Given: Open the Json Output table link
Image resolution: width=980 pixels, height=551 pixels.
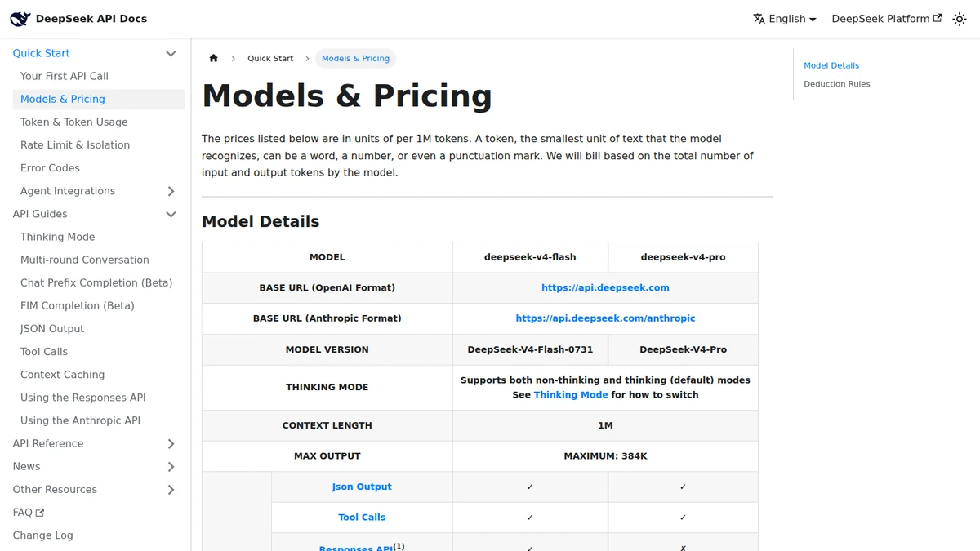Looking at the screenshot, I should click(362, 487).
